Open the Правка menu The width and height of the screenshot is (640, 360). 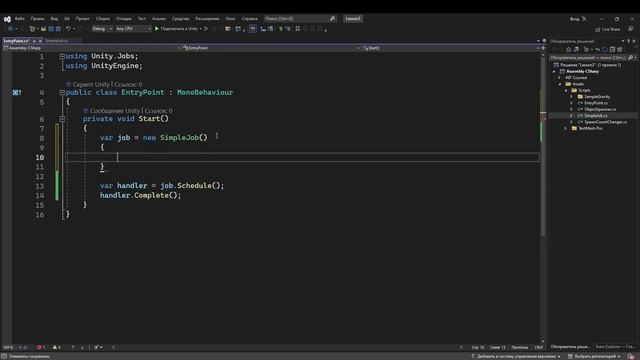click(x=38, y=19)
